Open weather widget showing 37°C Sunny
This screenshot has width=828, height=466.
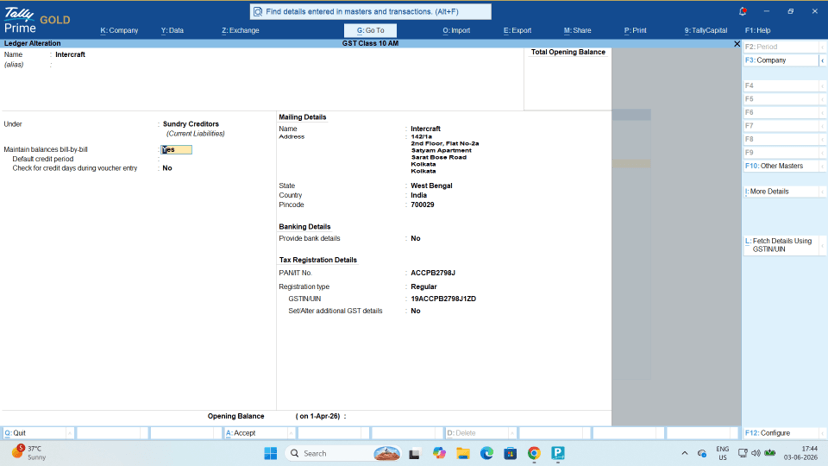[x=30, y=453]
